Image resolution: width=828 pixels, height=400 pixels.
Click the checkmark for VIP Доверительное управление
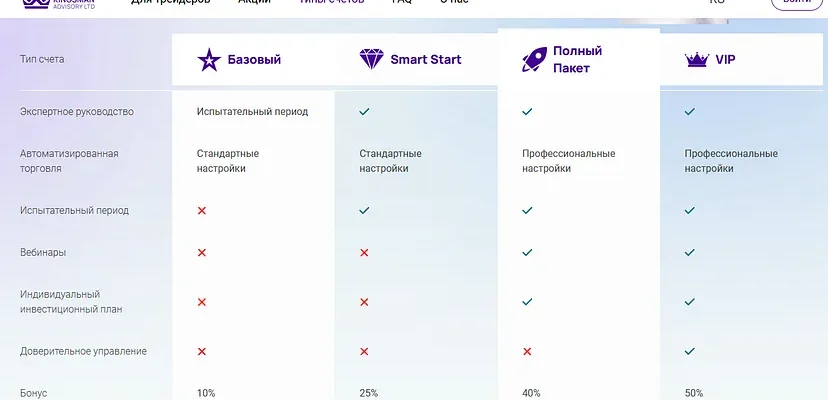[x=690, y=351]
